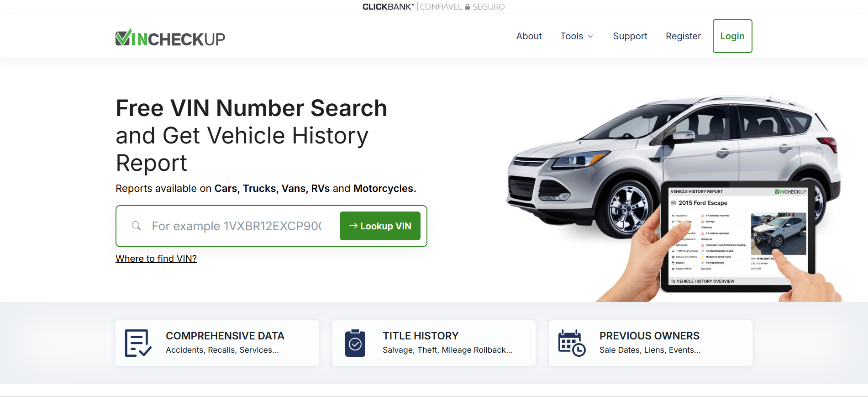Click the Previous Owners calendar-clock icon

pyautogui.click(x=572, y=343)
